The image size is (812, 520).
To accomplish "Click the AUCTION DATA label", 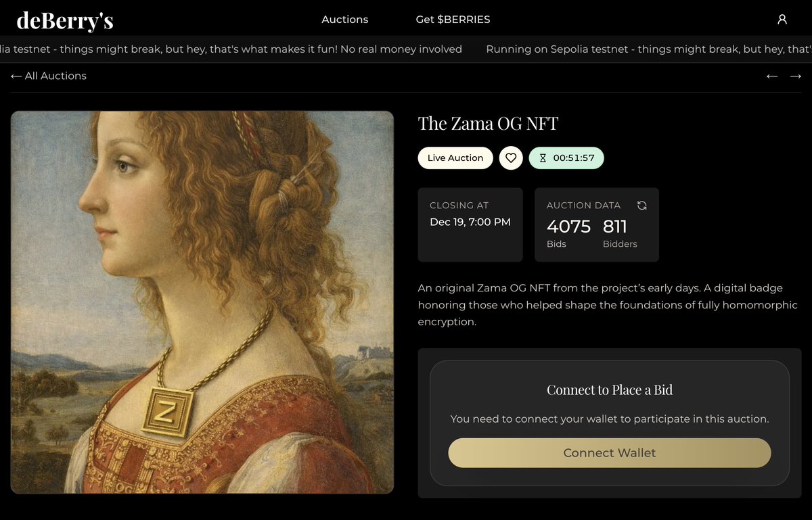I will (x=583, y=205).
